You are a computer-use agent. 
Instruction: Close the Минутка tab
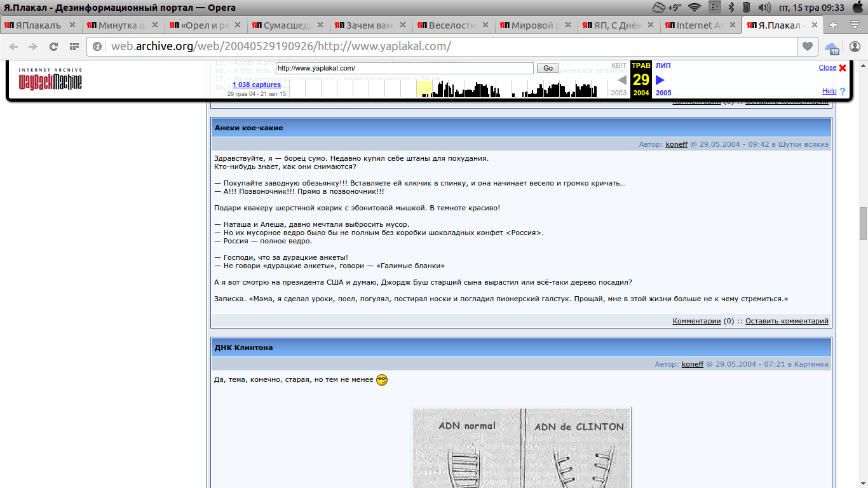coord(154,25)
